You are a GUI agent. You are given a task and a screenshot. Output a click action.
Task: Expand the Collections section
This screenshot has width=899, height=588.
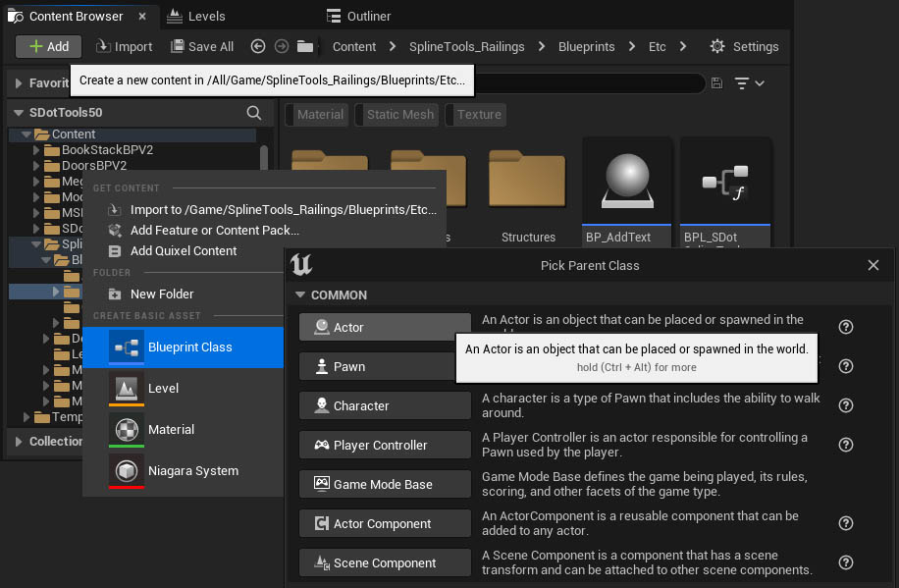[x=19, y=441]
